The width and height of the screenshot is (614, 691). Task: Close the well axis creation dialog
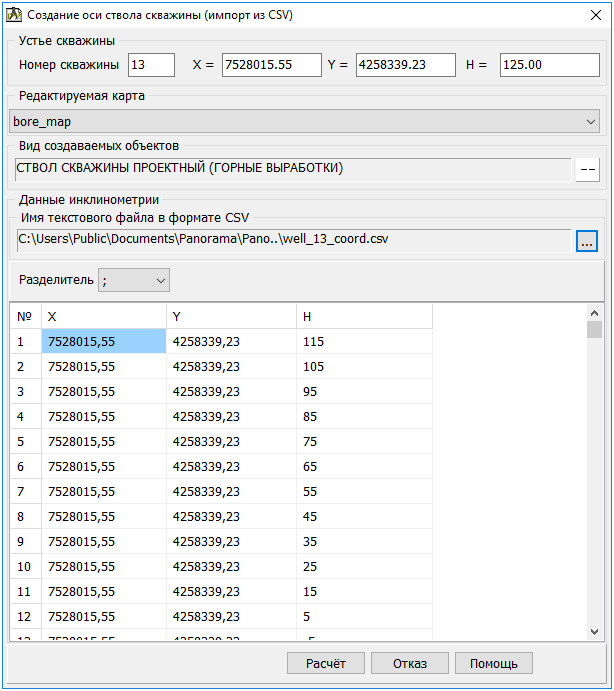coord(590,16)
